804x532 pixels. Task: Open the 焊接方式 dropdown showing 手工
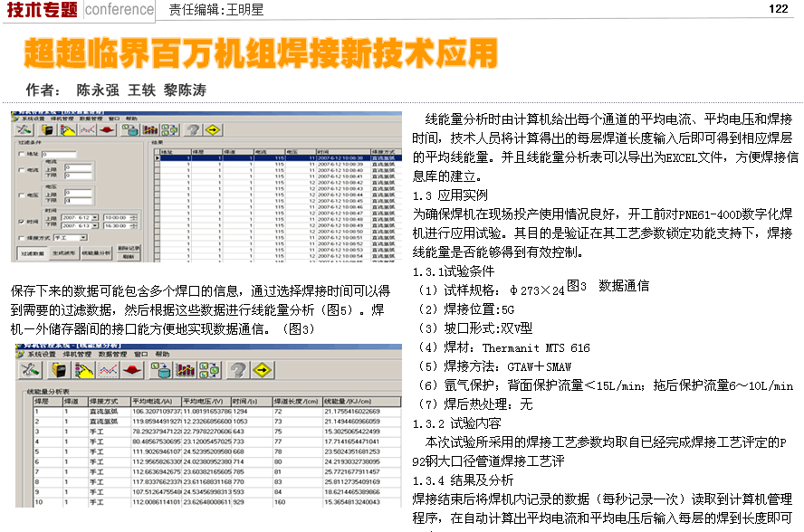(84, 238)
